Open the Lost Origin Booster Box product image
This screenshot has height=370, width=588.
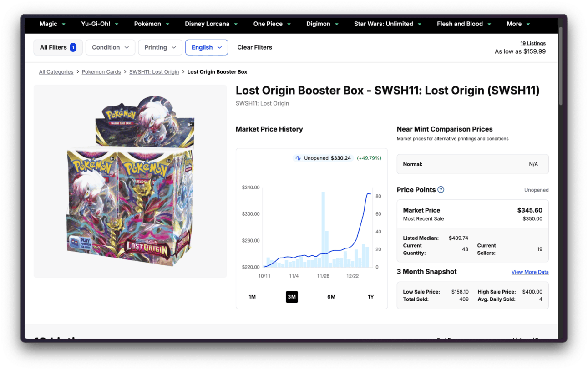[x=130, y=181]
